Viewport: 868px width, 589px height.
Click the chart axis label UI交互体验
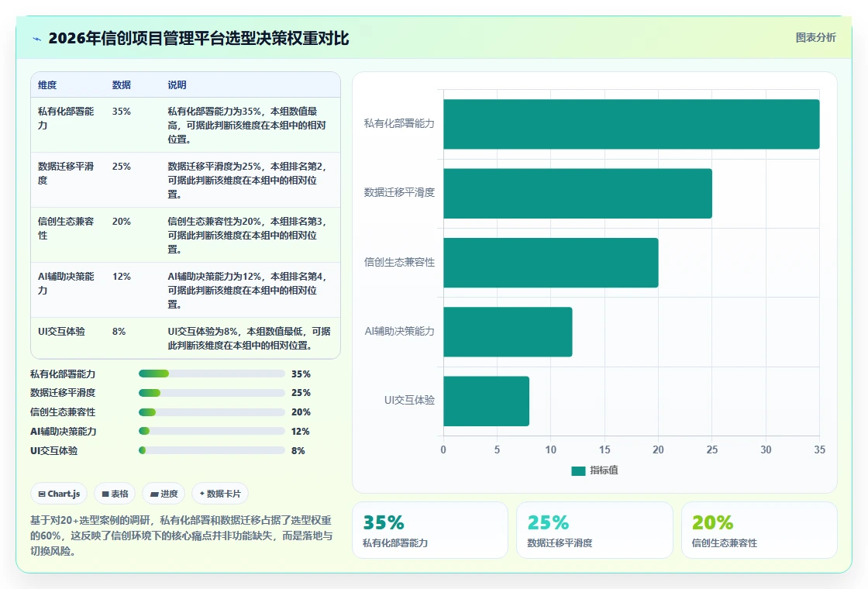click(410, 400)
